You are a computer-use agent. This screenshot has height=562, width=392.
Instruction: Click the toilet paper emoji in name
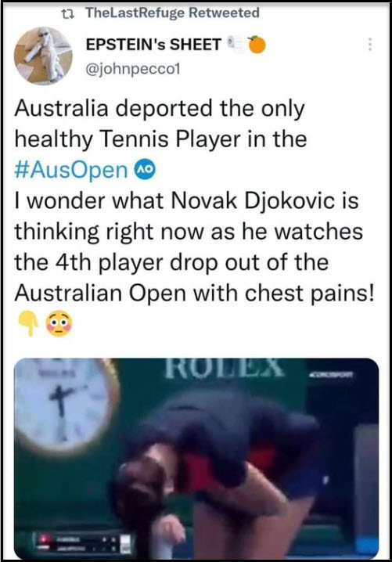point(236,45)
